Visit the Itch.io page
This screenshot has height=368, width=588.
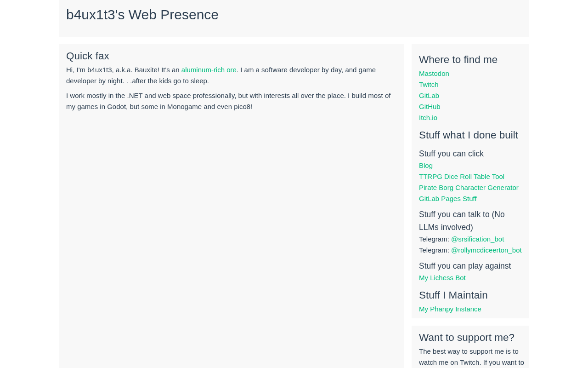coord(428,118)
